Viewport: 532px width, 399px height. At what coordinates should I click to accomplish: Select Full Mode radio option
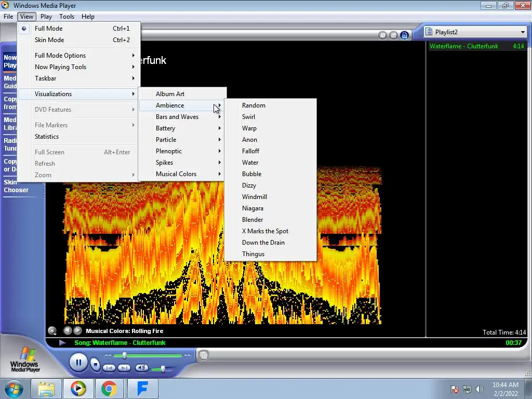[x=79, y=29]
